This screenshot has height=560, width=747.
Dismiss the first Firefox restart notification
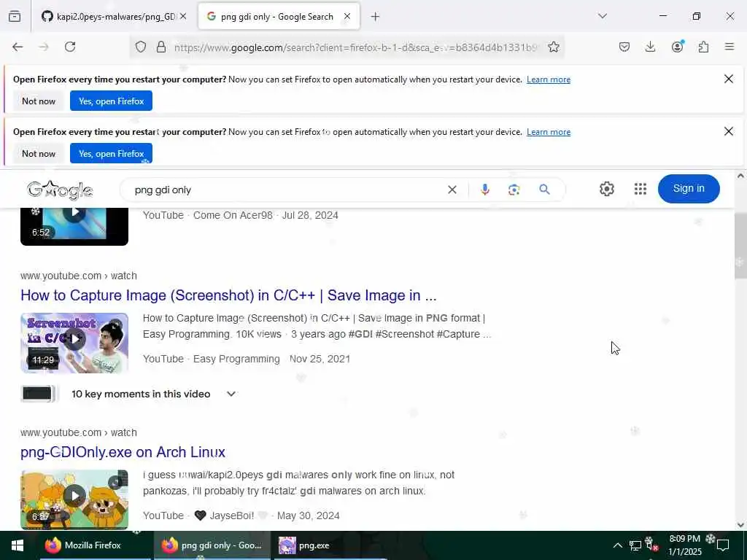pos(729,79)
